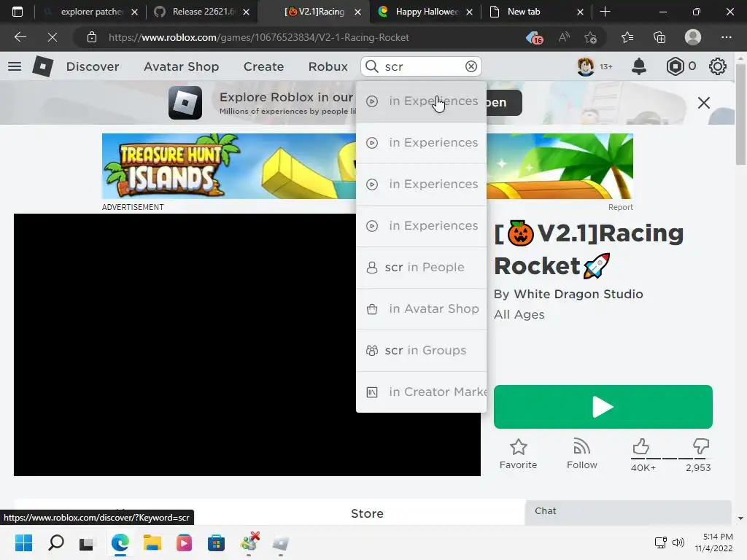Go to Discover in Roblox navbar
Viewport: 747px width, 560px height.
point(93,66)
